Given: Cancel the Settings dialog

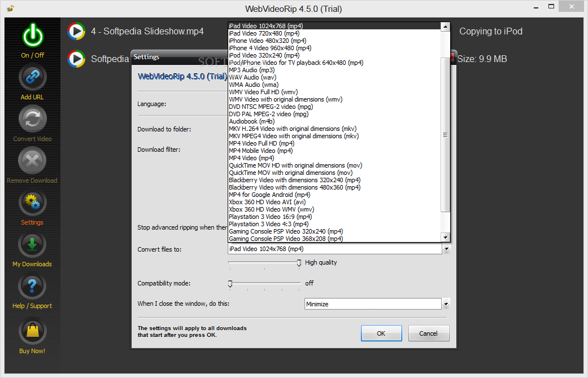Looking at the screenshot, I should pyautogui.click(x=429, y=333).
